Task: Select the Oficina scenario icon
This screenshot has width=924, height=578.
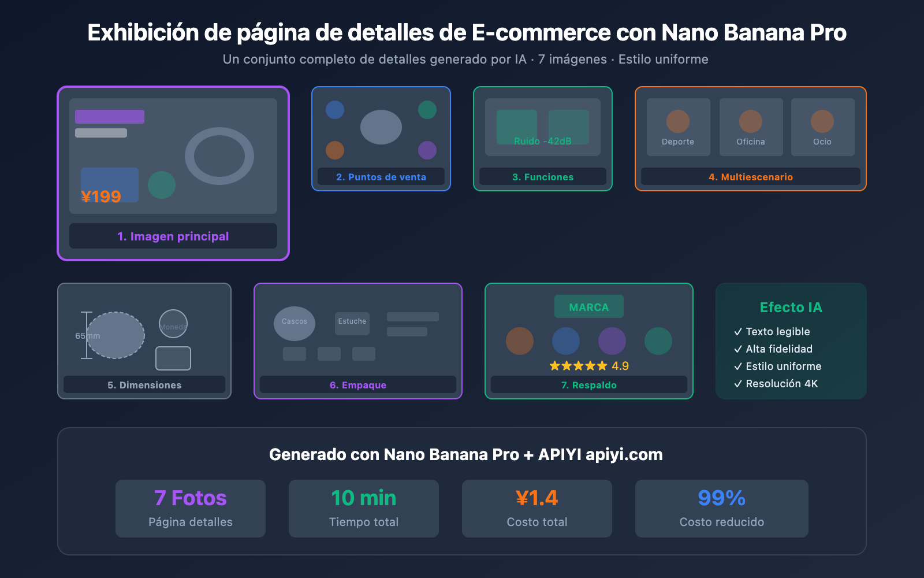Action: 751,122
